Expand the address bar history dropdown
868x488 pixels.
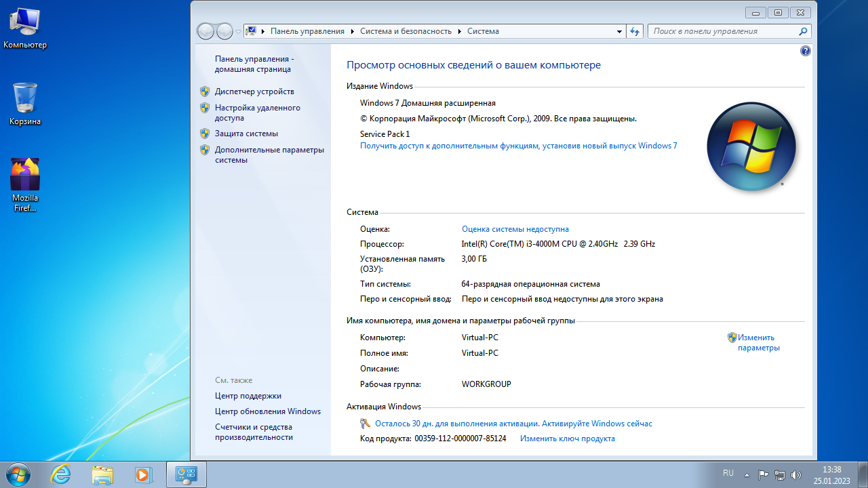[x=620, y=31]
